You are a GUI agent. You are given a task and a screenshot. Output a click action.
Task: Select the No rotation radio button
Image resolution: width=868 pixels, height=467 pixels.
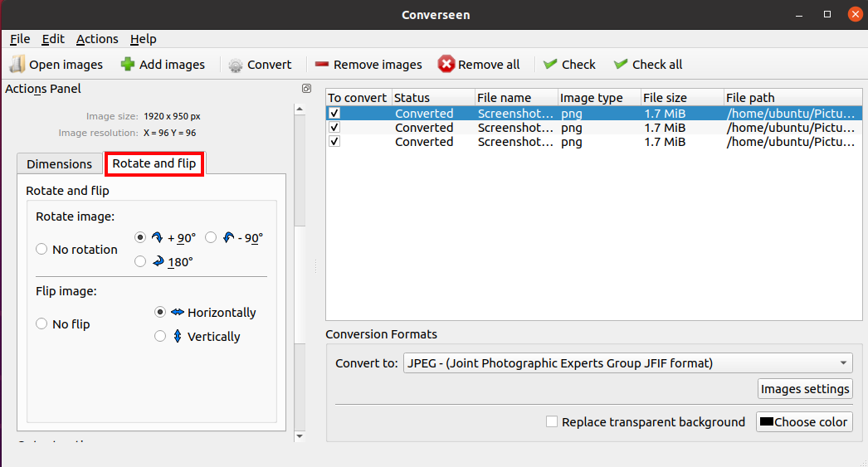[x=41, y=249]
